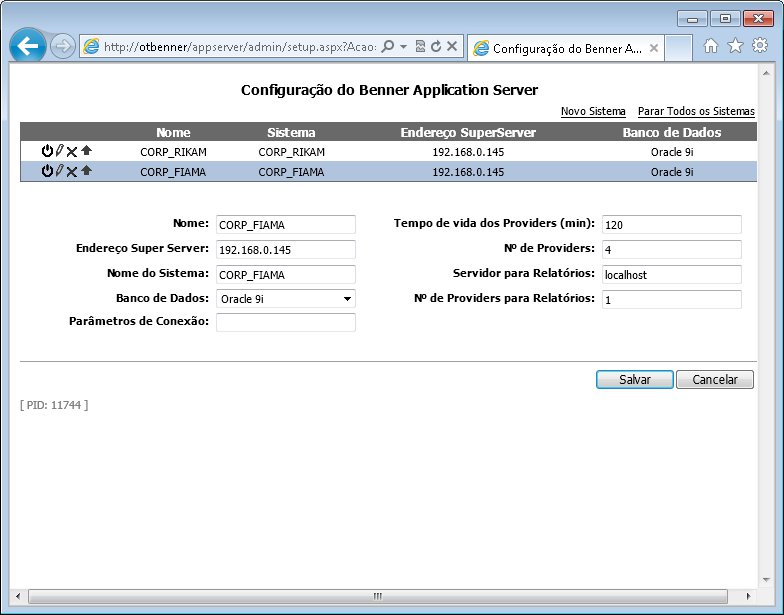This screenshot has width=784, height=615.
Task: Focus the Nº de Providers para Relatórios field
Action: 672,300
